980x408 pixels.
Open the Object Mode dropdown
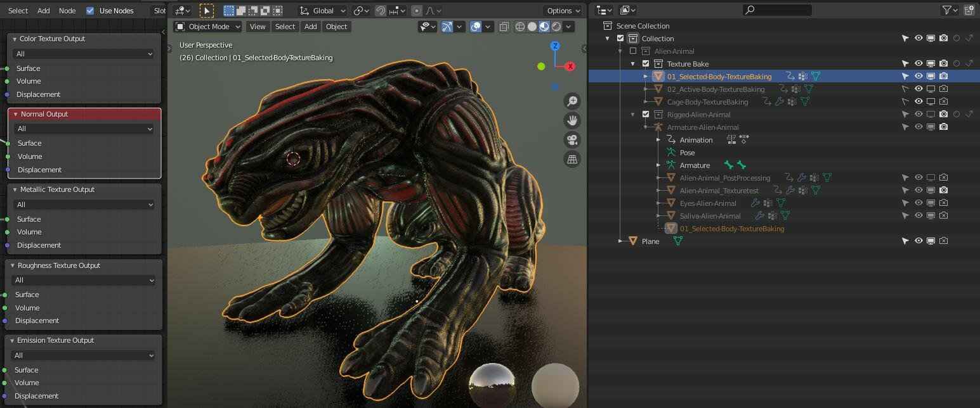(208, 27)
